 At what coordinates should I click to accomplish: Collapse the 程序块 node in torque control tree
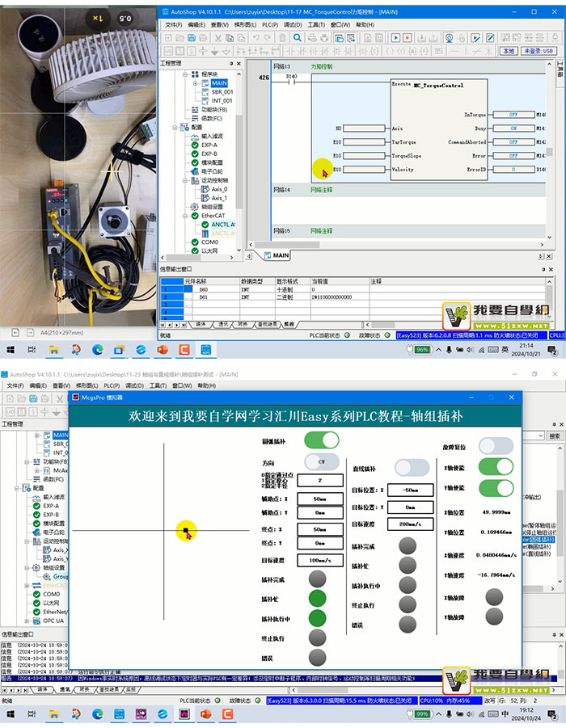pyautogui.click(x=185, y=74)
